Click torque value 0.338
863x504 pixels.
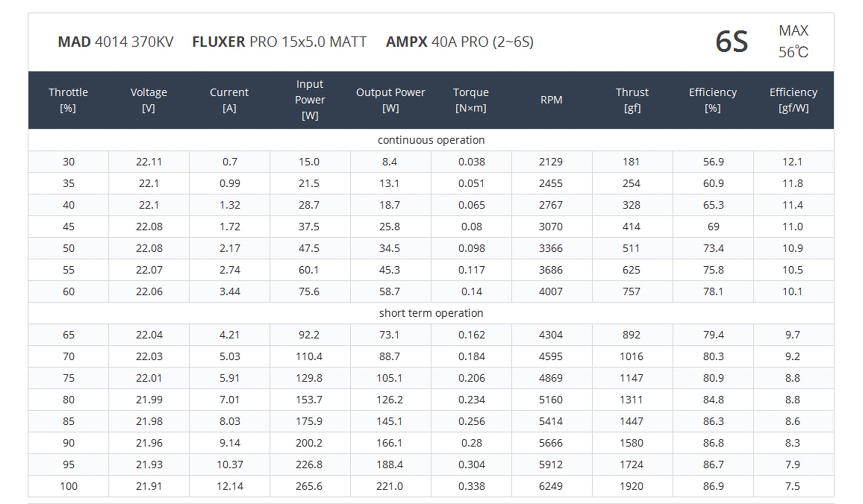tap(472, 486)
